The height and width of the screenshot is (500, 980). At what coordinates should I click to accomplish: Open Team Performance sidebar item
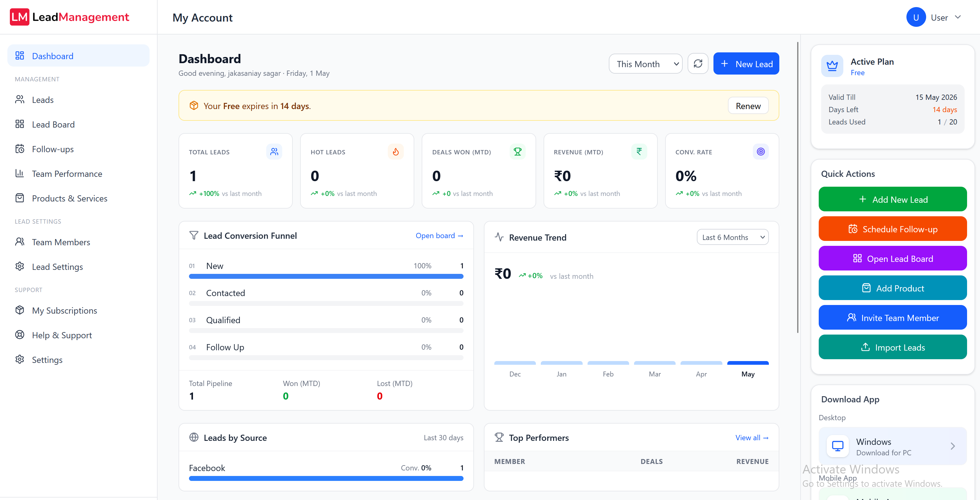[78, 174]
